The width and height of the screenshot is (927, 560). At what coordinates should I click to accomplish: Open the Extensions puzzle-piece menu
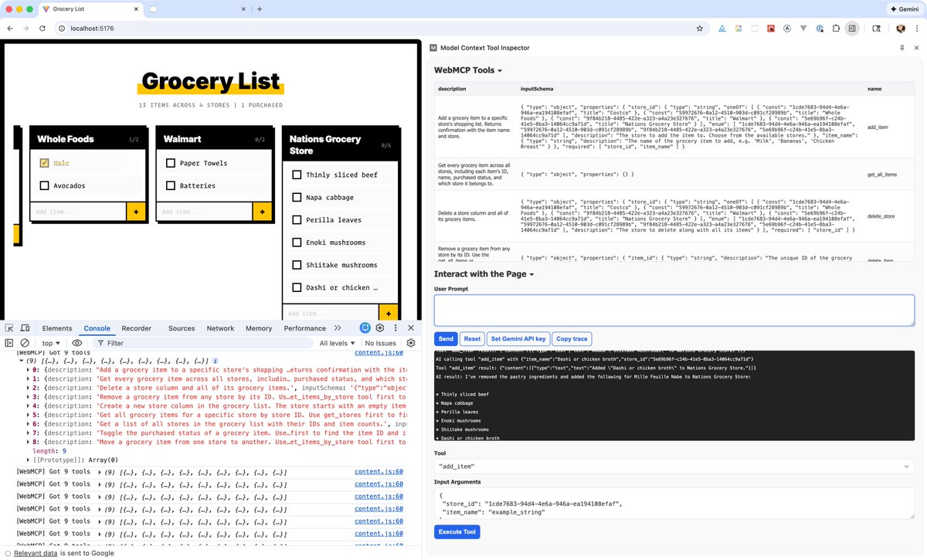836,28
